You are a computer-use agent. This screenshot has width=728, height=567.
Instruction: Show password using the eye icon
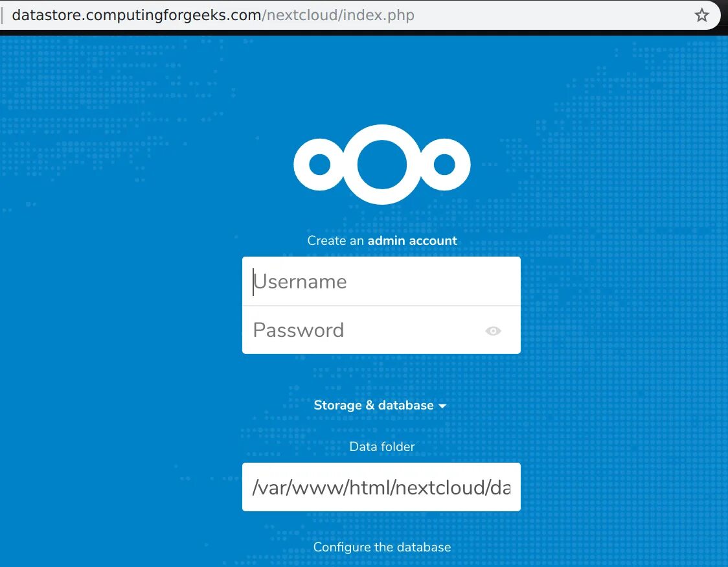pos(493,330)
